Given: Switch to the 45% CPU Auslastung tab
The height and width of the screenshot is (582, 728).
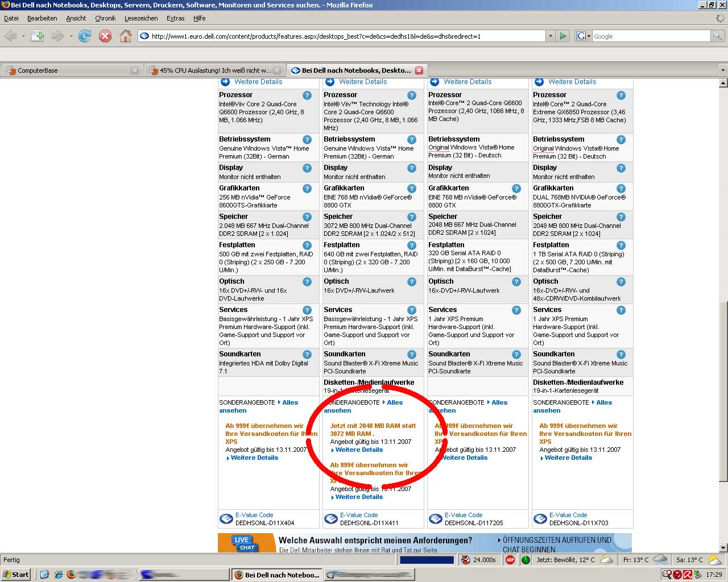Looking at the screenshot, I should pyautogui.click(x=214, y=70).
